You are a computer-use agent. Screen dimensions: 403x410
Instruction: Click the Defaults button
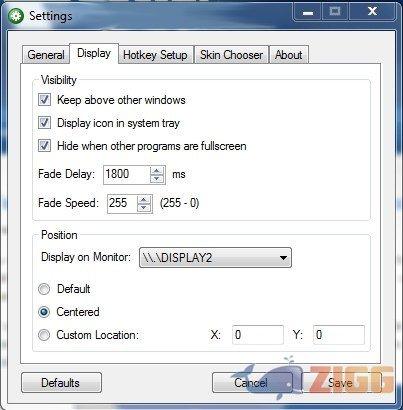tap(61, 383)
